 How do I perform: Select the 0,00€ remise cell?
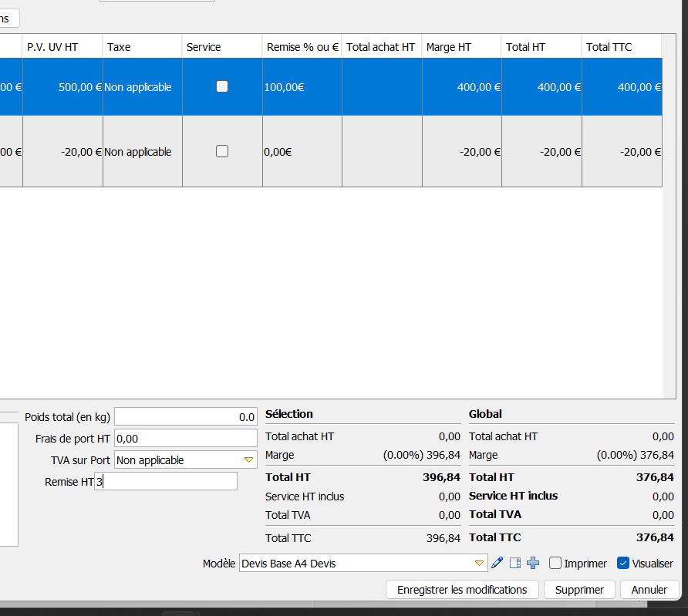click(302, 152)
